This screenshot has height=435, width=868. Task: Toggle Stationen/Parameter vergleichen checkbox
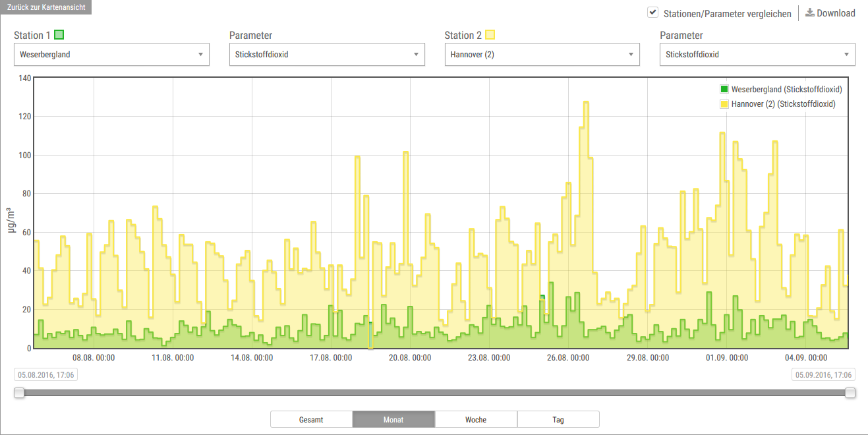click(652, 13)
